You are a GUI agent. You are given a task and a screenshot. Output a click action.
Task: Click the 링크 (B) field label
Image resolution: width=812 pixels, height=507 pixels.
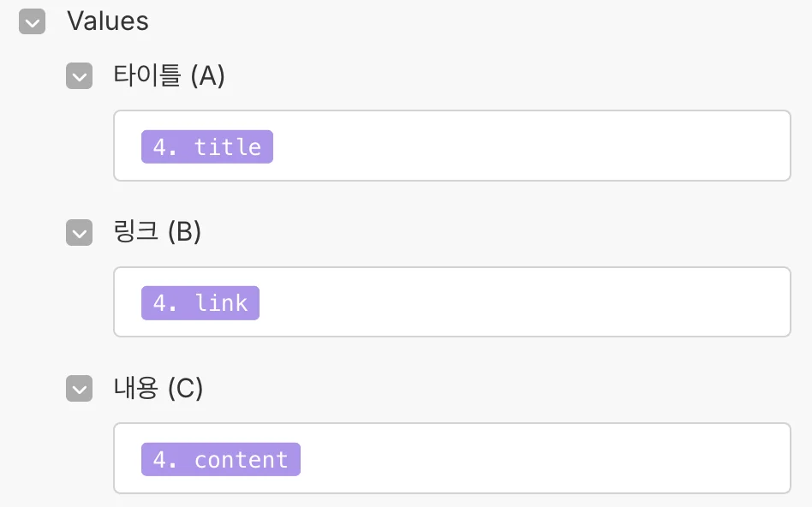coord(157,232)
